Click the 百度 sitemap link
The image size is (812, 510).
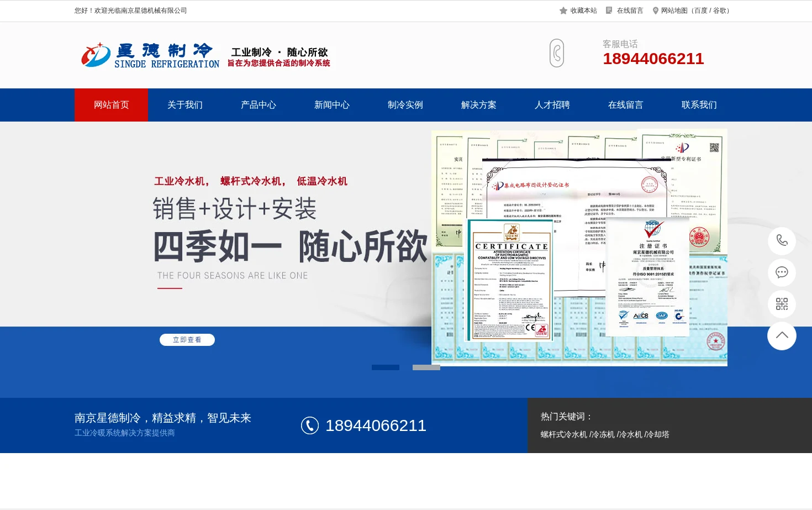click(x=700, y=10)
